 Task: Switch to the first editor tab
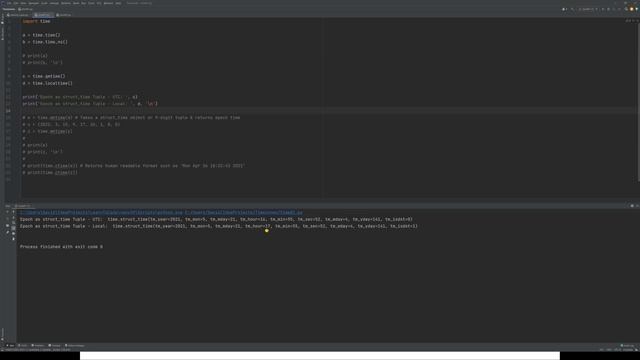tap(18, 15)
